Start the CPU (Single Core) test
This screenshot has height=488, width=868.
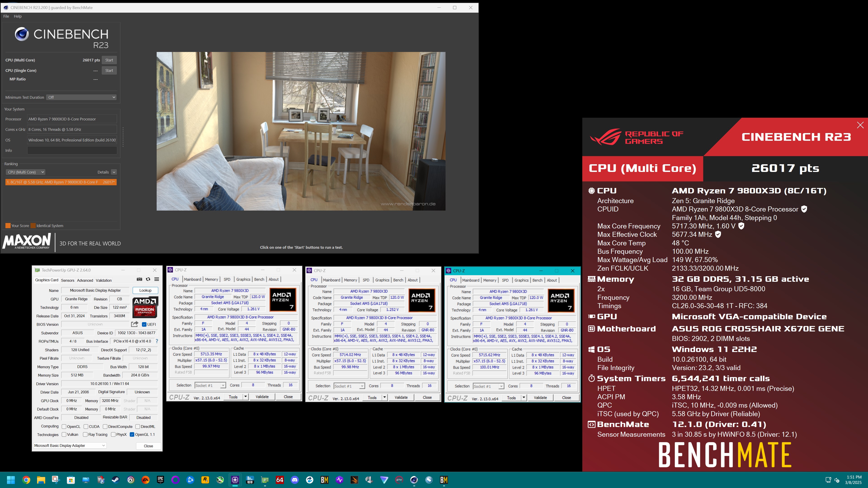click(x=109, y=70)
